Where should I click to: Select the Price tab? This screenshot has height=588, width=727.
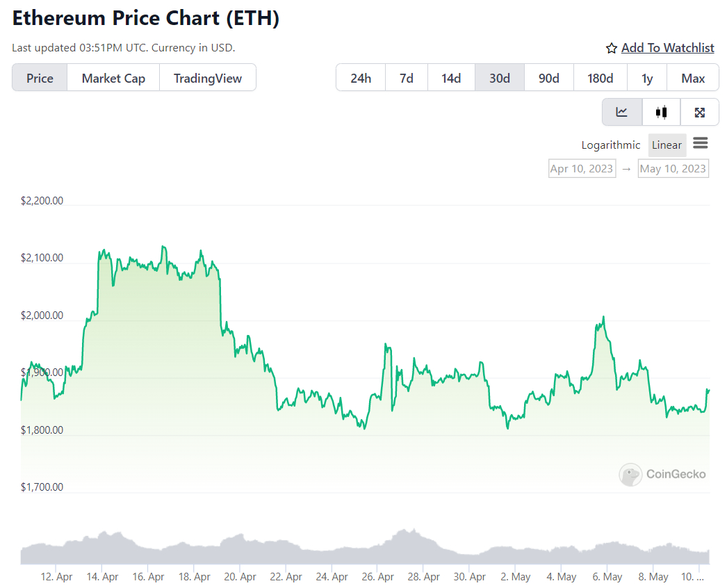[x=40, y=78]
